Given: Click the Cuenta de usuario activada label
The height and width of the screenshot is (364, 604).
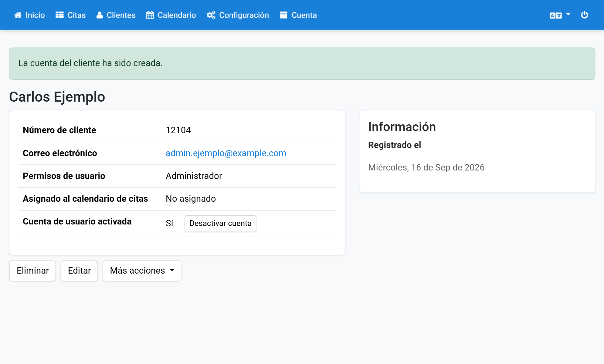Looking at the screenshot, I should tap(77, 221).
